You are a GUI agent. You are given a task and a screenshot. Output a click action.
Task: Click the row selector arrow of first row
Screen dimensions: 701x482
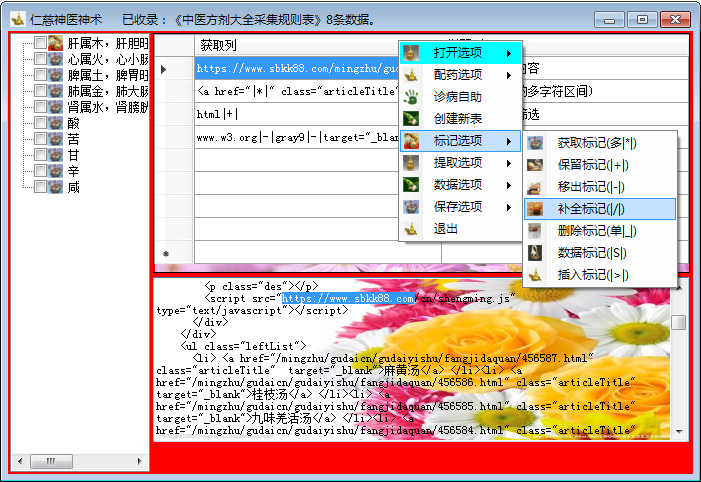pyautogui.click(x=164, y=69)
